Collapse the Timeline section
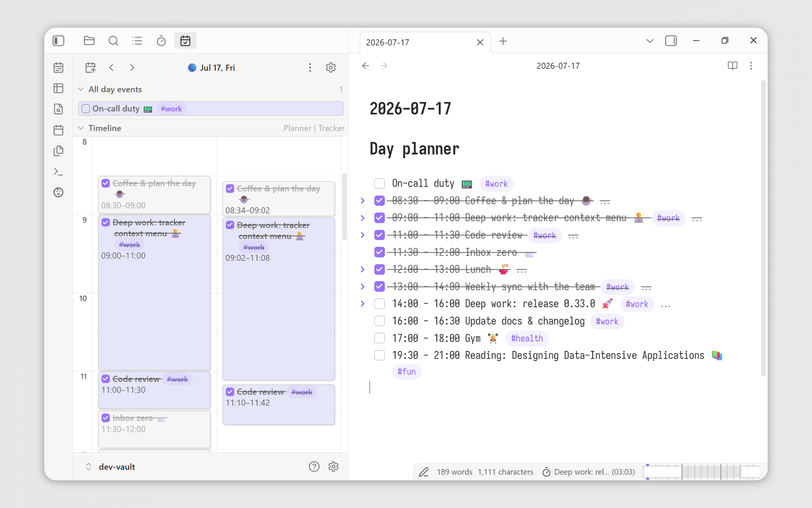The width and height of the screenshot is (812, 508). 81,128
